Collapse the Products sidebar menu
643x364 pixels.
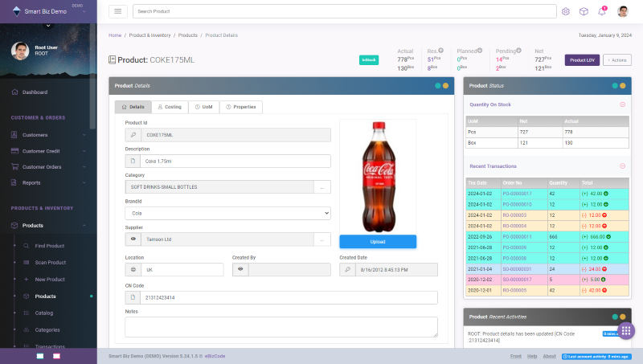point(84,226)
